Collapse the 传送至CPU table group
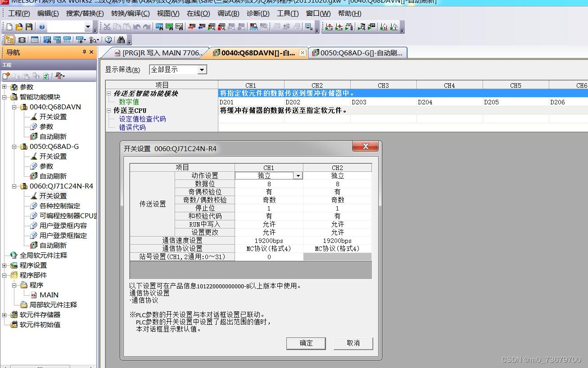The width and height of the screenshot is (588, 368). 109,110
